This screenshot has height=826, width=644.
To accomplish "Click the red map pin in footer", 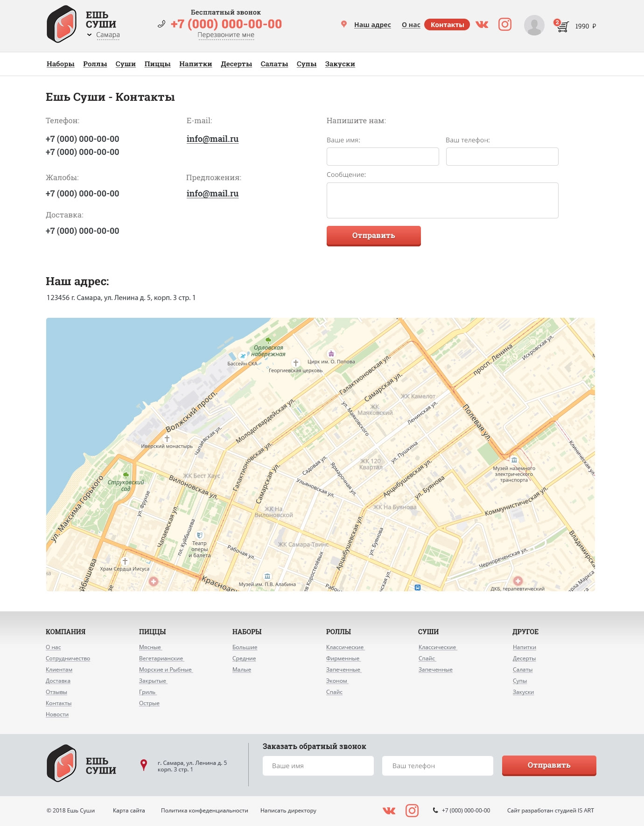I will [x=144, y=765].
